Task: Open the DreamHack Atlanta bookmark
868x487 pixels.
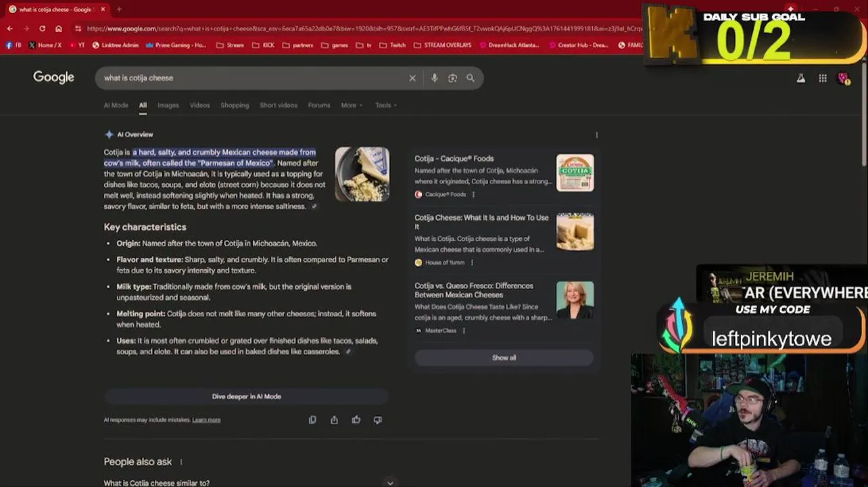Action: pos(510,45)
